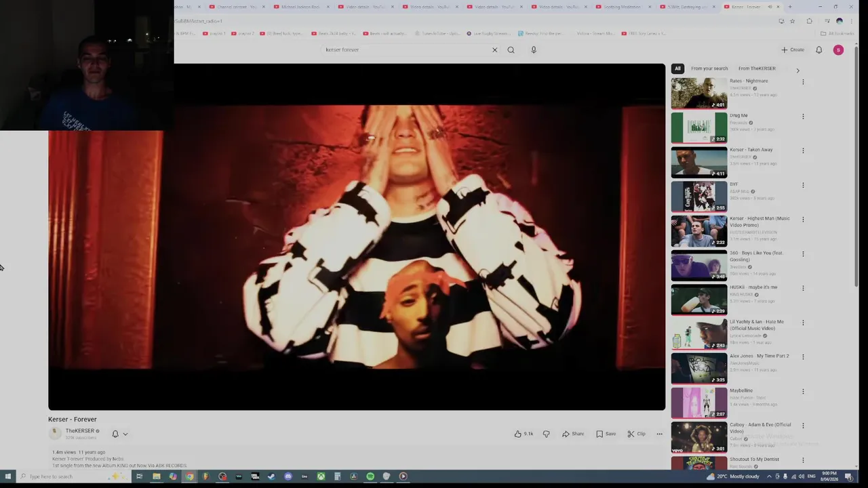This screenshot has width=868, height=488.
Task: Open 'Kerser - Highest Man (Music Video Promo)' title
Action: pos(759,222)
